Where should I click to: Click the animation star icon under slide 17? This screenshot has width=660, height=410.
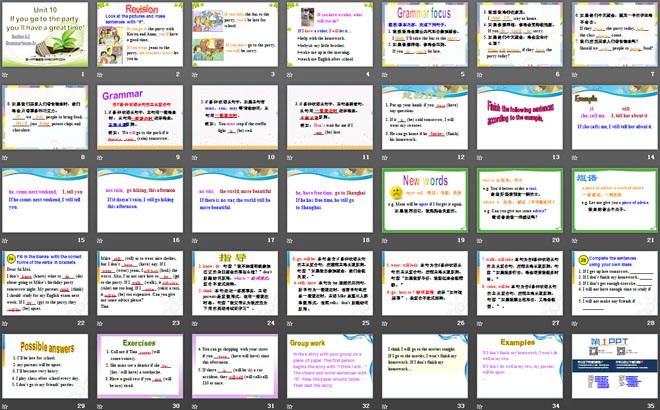click(x=195, y=240)
